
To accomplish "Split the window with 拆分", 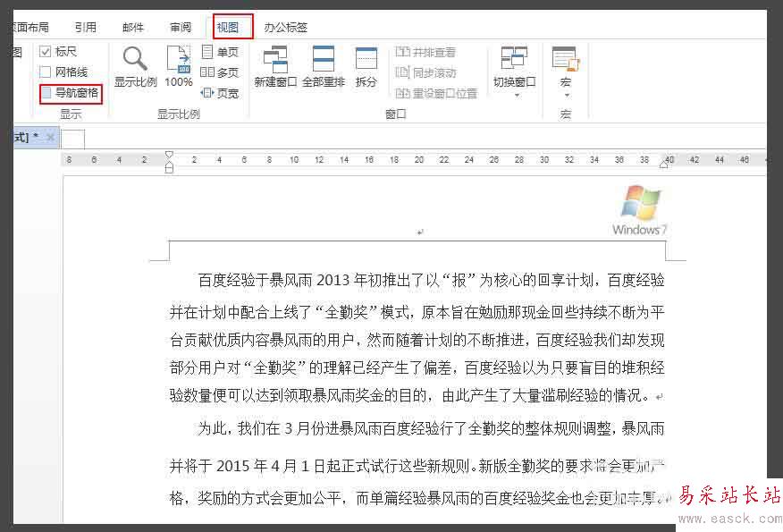I will pyautogui.click(x=366, y=66).
